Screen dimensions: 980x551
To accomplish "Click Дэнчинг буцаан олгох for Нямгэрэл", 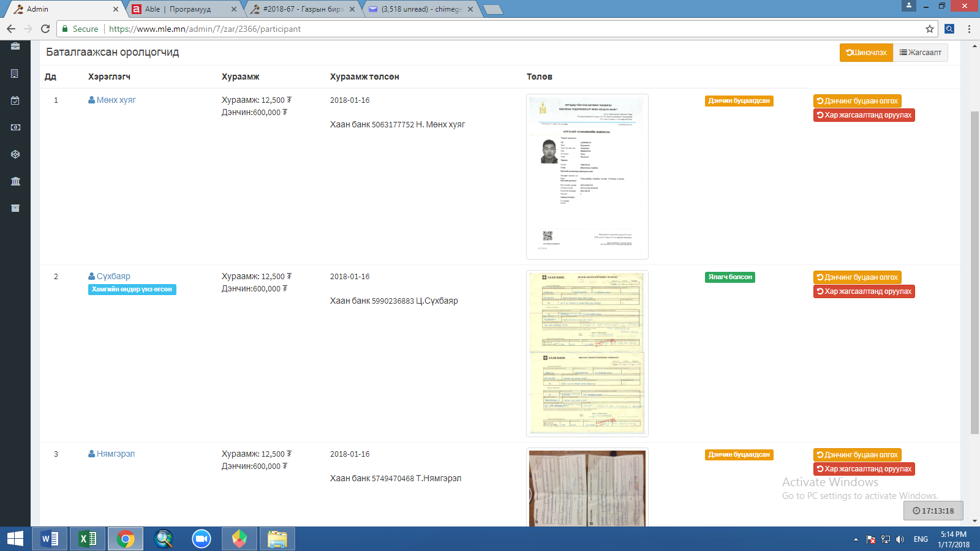I will tap(857, 455).
